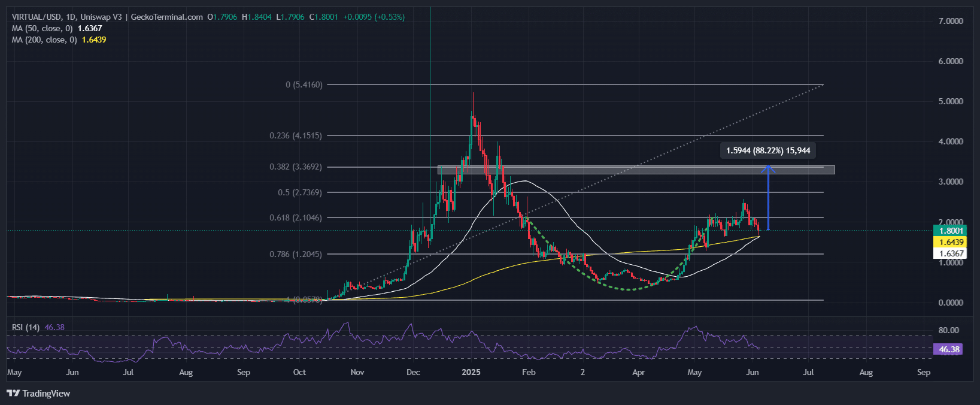
Task: Click the green current price tag 1.8001
Action: click(x=950, y=231)
